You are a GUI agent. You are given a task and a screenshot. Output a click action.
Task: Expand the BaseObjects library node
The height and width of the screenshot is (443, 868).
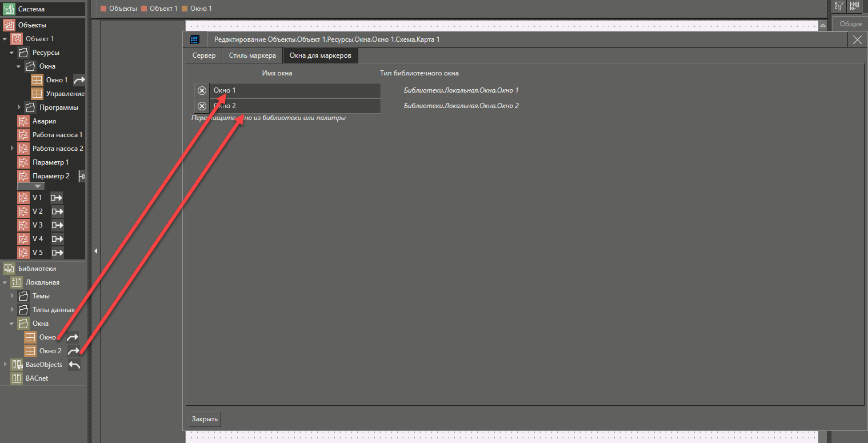(5, 365)
